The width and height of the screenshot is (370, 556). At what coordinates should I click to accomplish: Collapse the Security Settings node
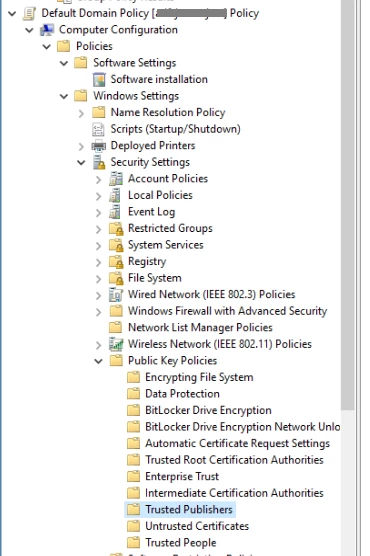tap(81, 163)
